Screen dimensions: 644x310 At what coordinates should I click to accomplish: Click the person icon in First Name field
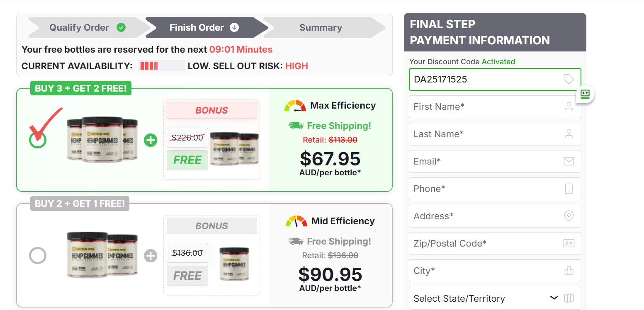(x=569, y=107)
